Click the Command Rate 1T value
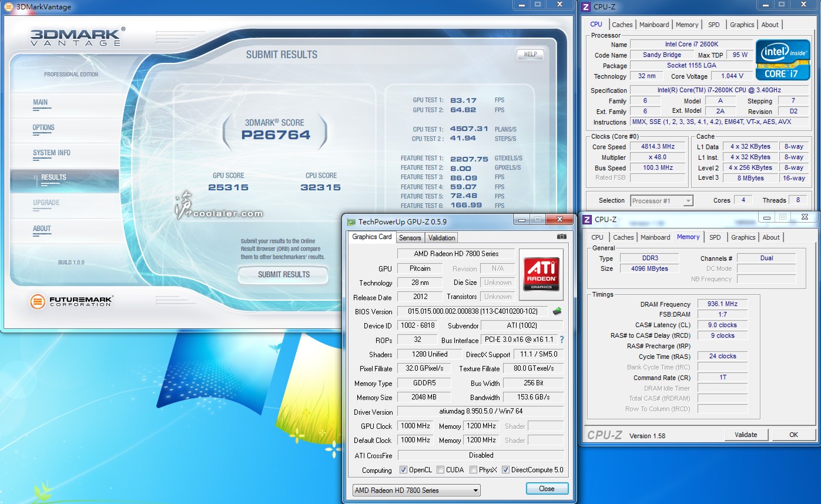Image resolution: width=821 pixels, height=504 pixels. pyautogui.click(x=722, y=377)
